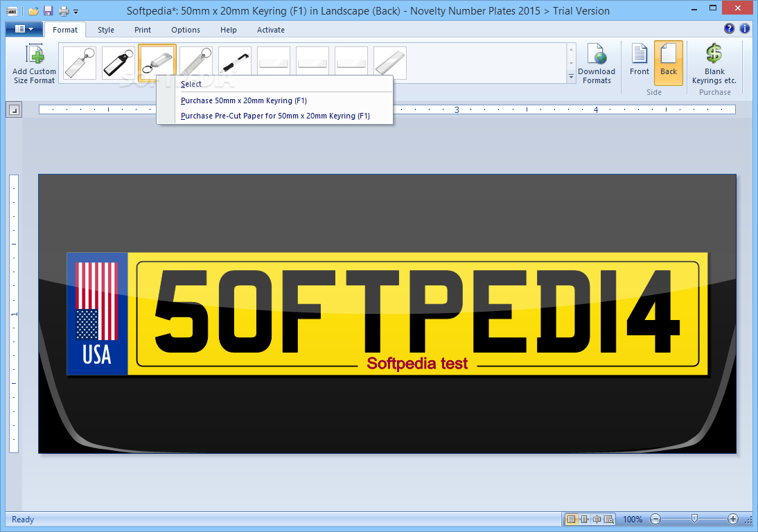Click the Softpedia test caption on plate
Screen dimensions: 758x532
(x=417, y=364)
